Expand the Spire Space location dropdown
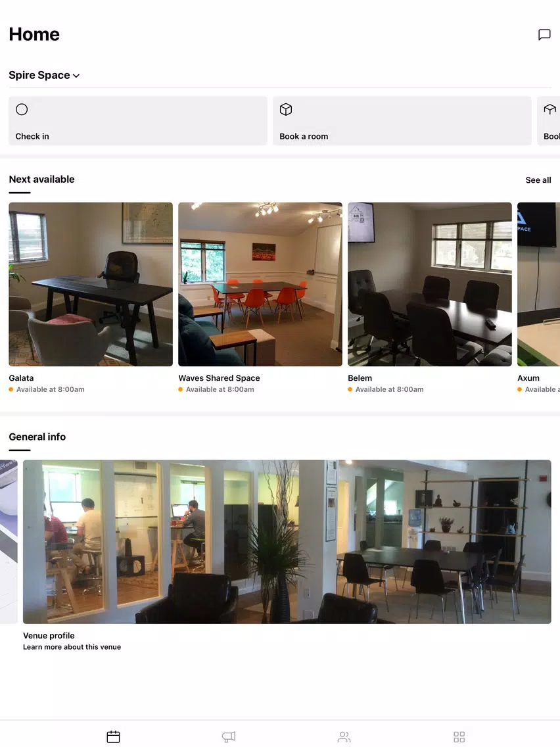The width and height of the screenshot is (560, 747). pos(44,75)
